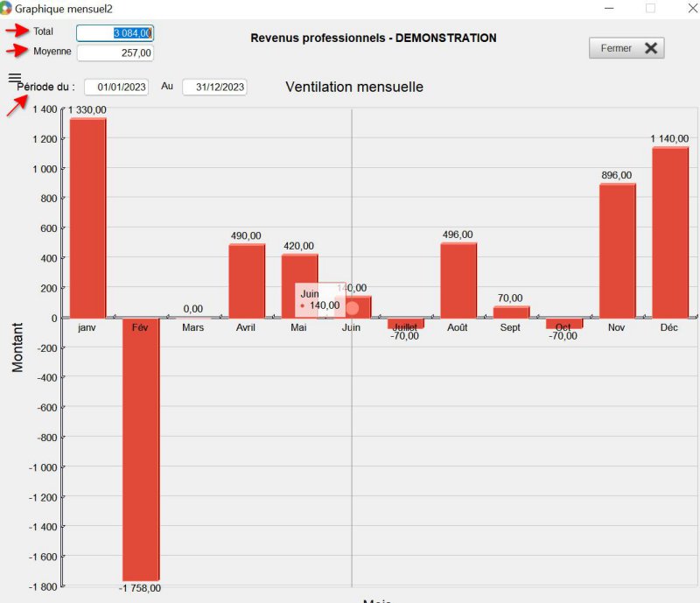Select the Au end date field

coord(214,88)
